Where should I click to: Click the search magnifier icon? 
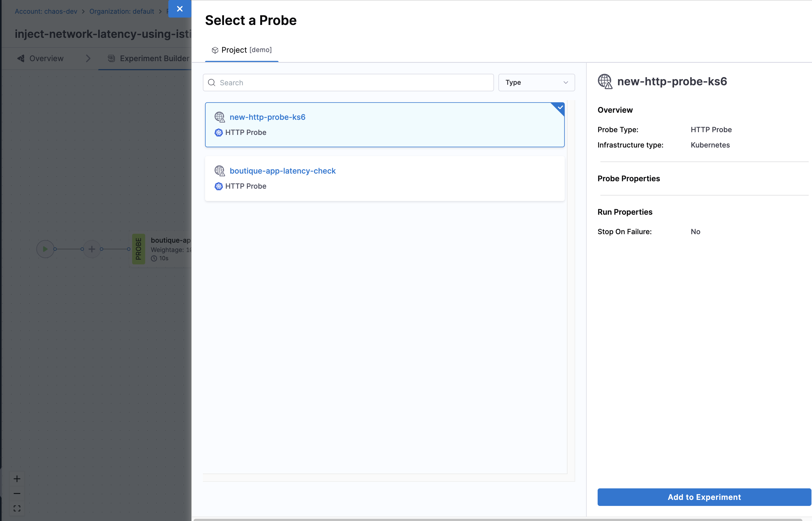tap(212, 83)
